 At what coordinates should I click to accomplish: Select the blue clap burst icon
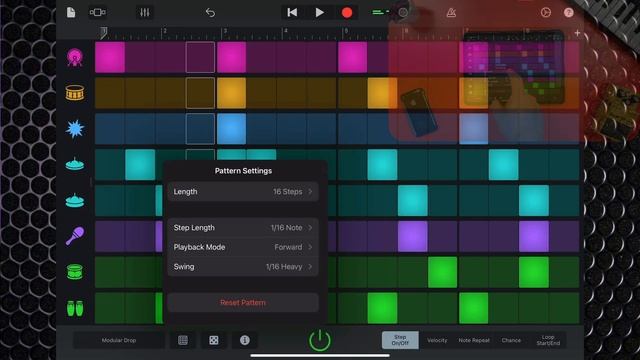75,129
